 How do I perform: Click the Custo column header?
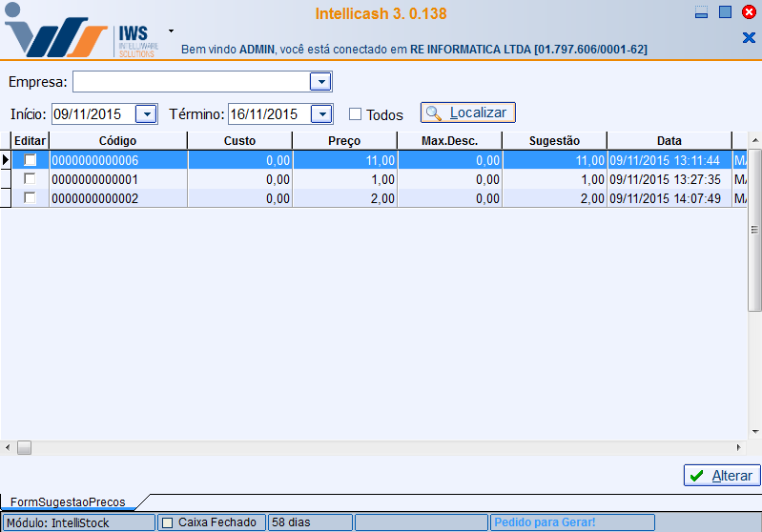coord(239,141)
